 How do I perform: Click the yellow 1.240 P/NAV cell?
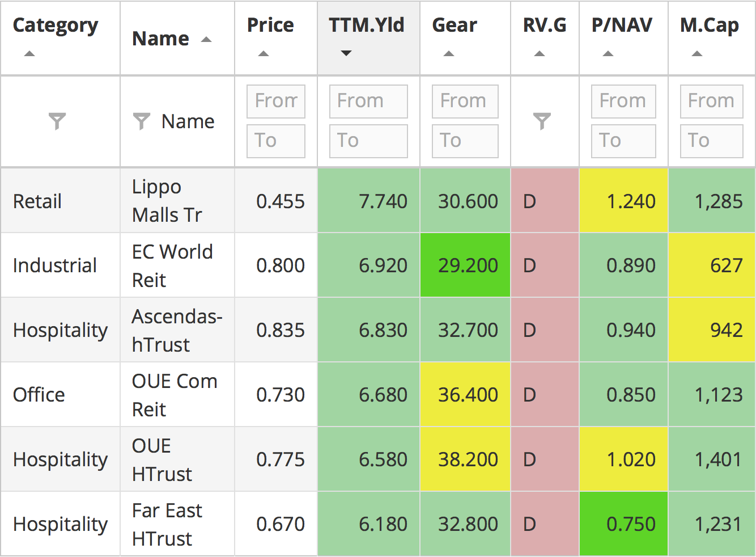623,201
